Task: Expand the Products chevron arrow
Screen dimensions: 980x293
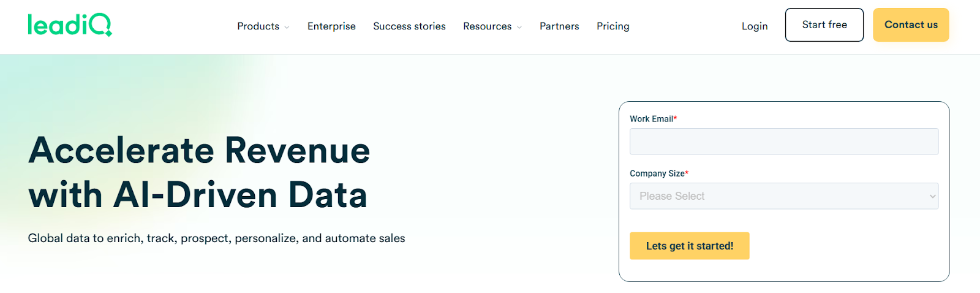Action: pos(287,27)
